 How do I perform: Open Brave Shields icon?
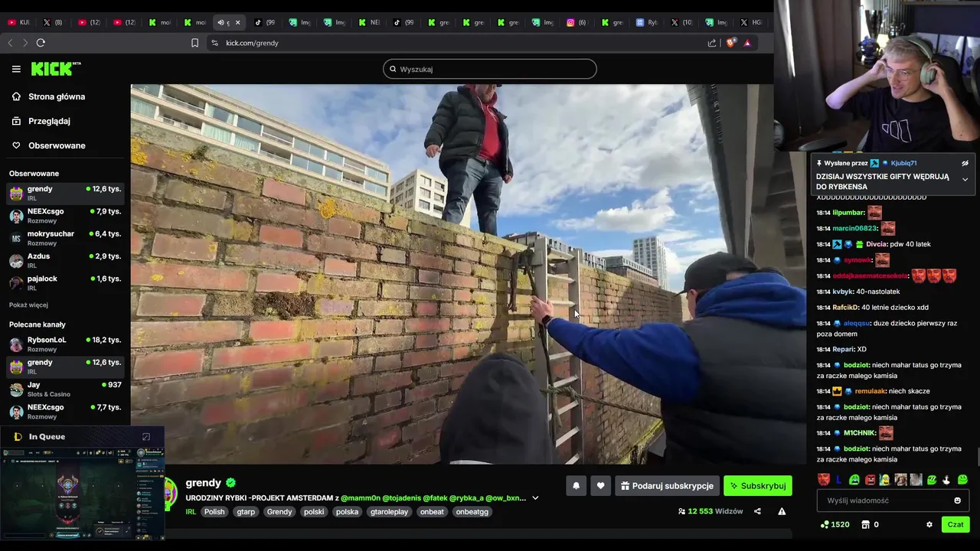(x=730, y=43)
